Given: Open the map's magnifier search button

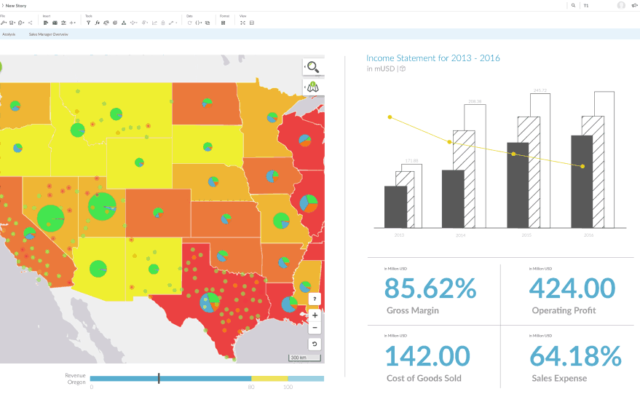Looking at the screenshot, I should tap(313, 67).
